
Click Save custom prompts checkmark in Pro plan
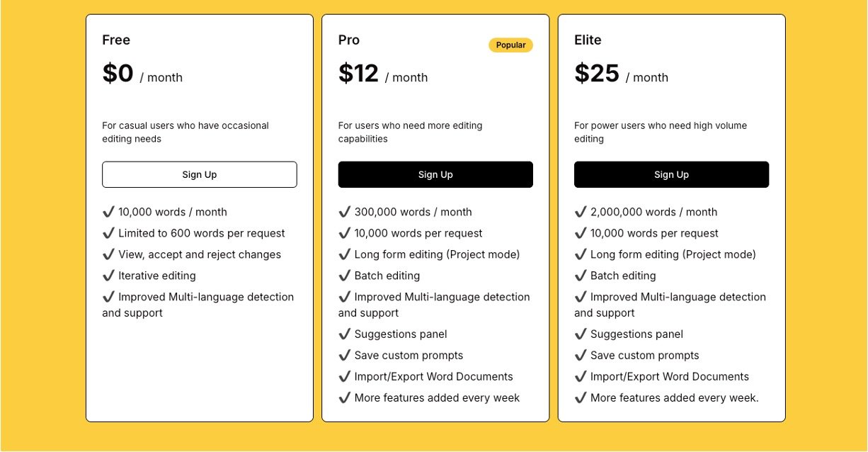(x=345, y=355)
